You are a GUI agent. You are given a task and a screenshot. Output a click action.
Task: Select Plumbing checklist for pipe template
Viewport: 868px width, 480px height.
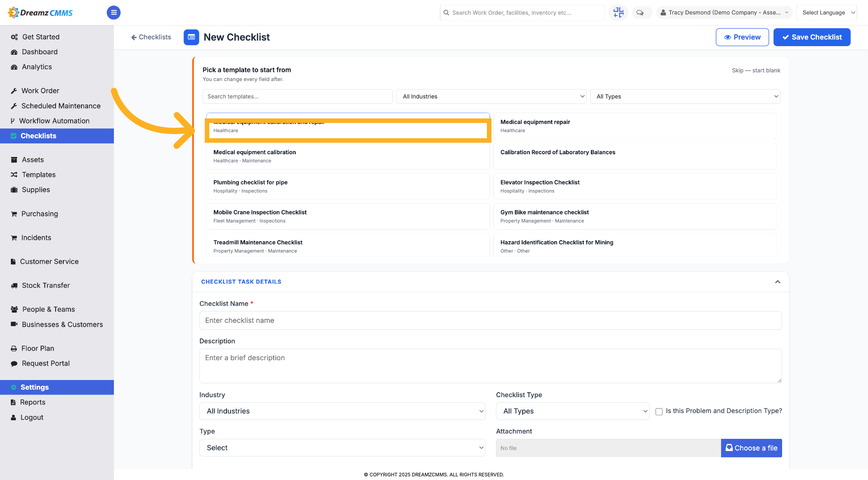[348, 186]
